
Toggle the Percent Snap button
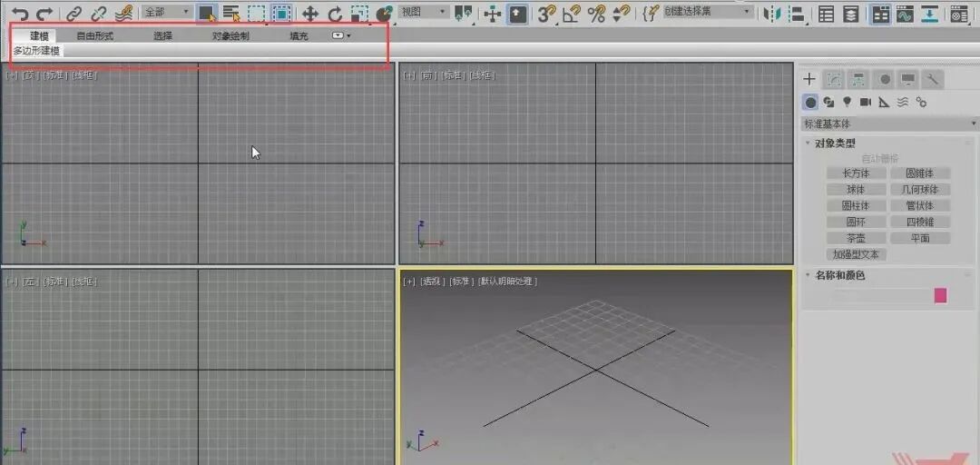pos(596,14)
